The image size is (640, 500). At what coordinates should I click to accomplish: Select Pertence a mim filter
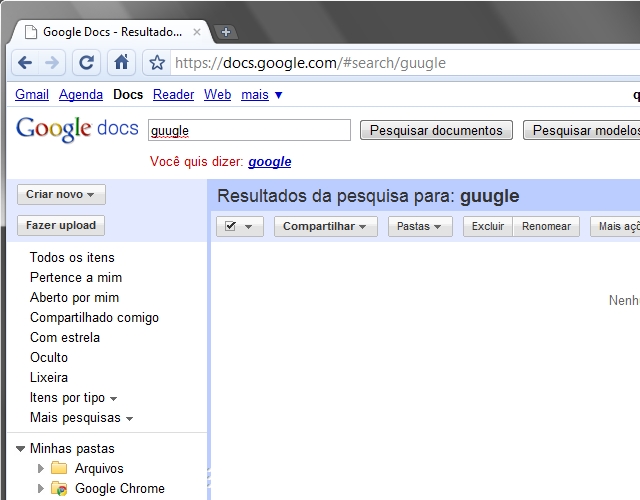tap(76, 278)
